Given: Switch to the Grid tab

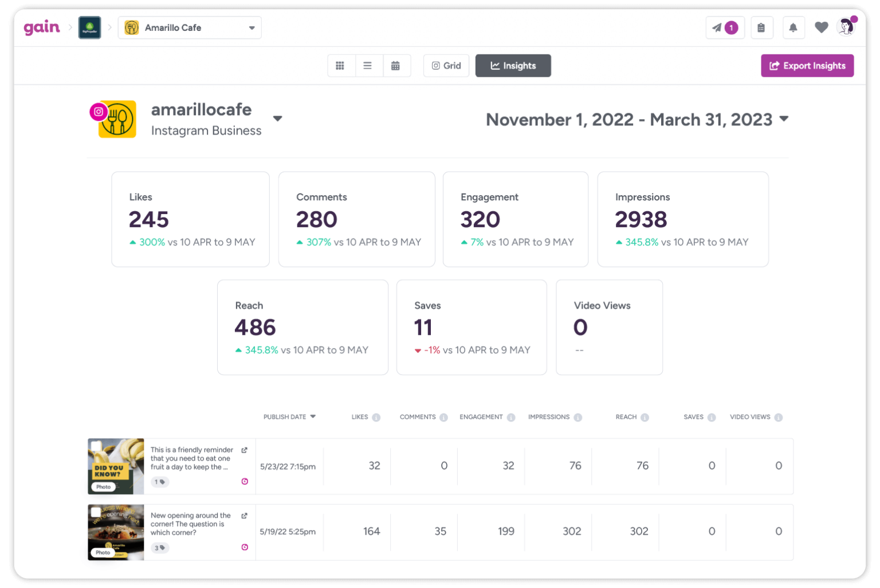Looking at the screenshot, I should coord(446,65).
